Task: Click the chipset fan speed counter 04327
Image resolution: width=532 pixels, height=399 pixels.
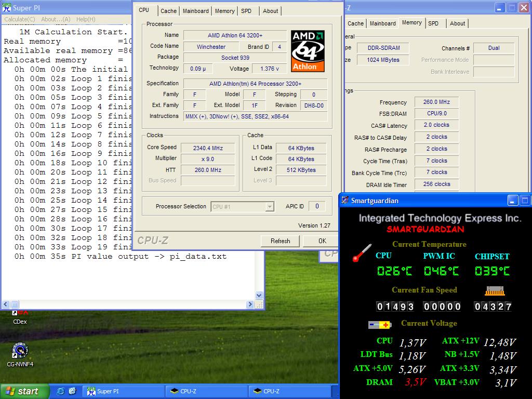Action: tap(493, 307)
